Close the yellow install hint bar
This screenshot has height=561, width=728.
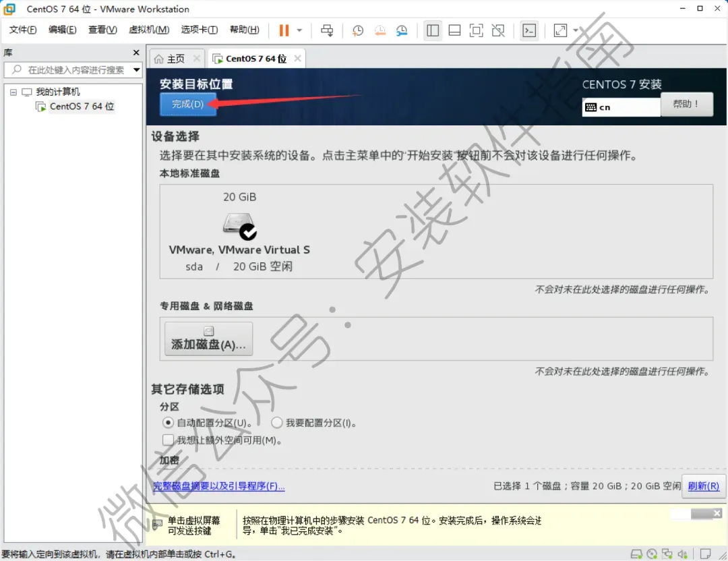[717, 513]
